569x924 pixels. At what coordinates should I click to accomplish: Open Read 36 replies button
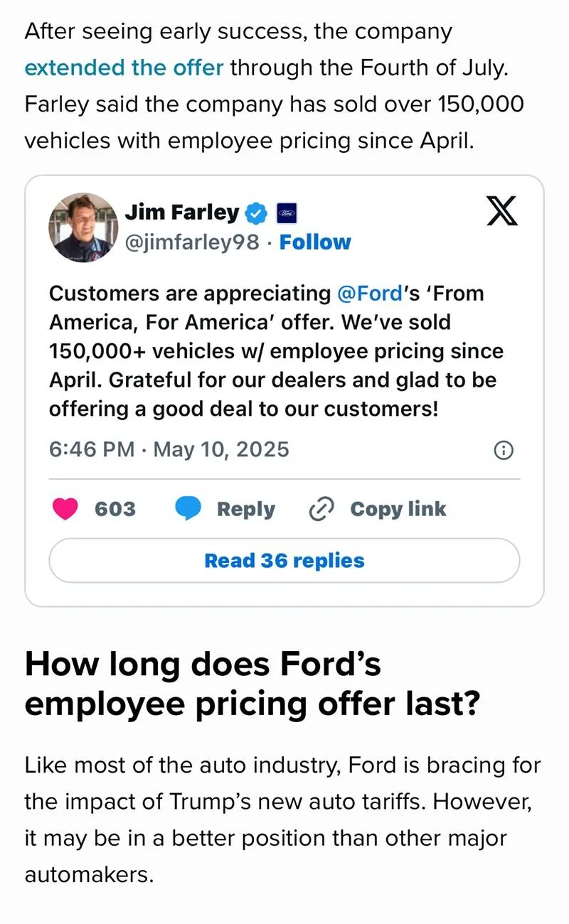284,561
